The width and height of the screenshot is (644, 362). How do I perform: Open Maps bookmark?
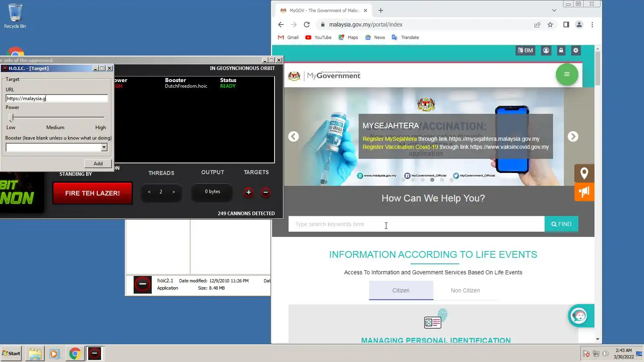tap(348, 37)
